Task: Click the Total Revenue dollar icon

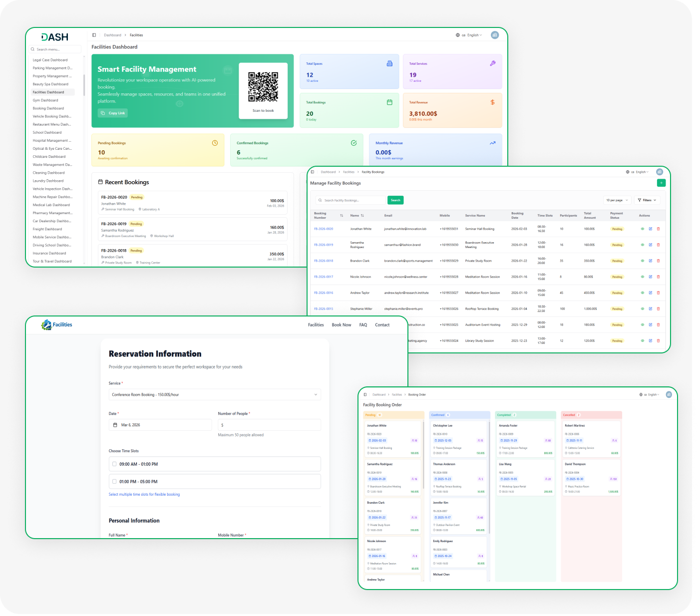Action: (492, 102)
